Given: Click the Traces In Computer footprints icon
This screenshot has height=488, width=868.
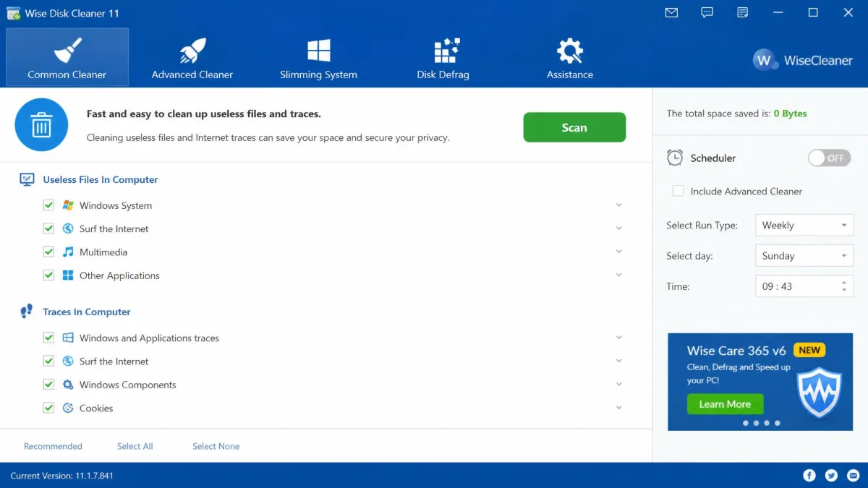Looking at the screenshot, I should click(x=27, y=312).
